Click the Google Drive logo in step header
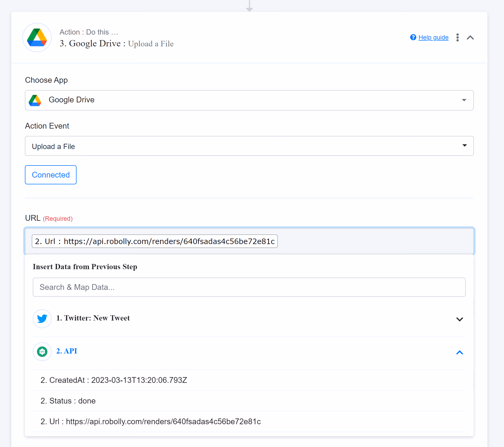504x447 pixels. click(37, 37)
